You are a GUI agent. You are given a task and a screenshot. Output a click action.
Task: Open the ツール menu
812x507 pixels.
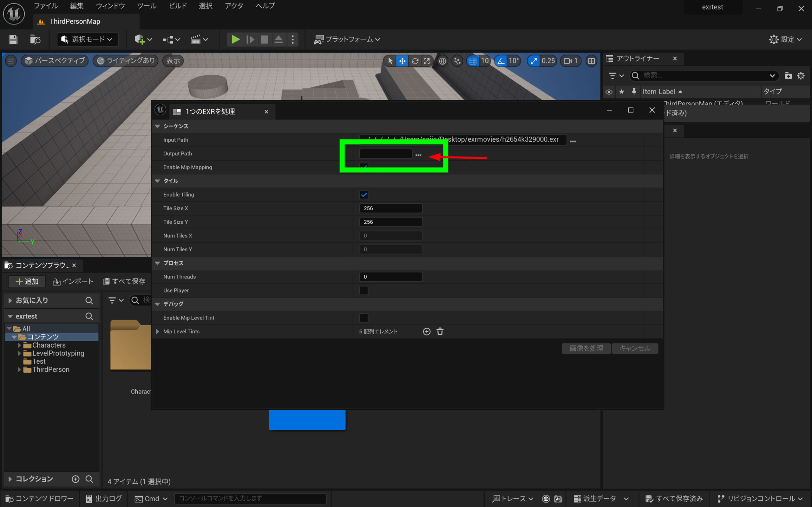click(x=147, y=6)
